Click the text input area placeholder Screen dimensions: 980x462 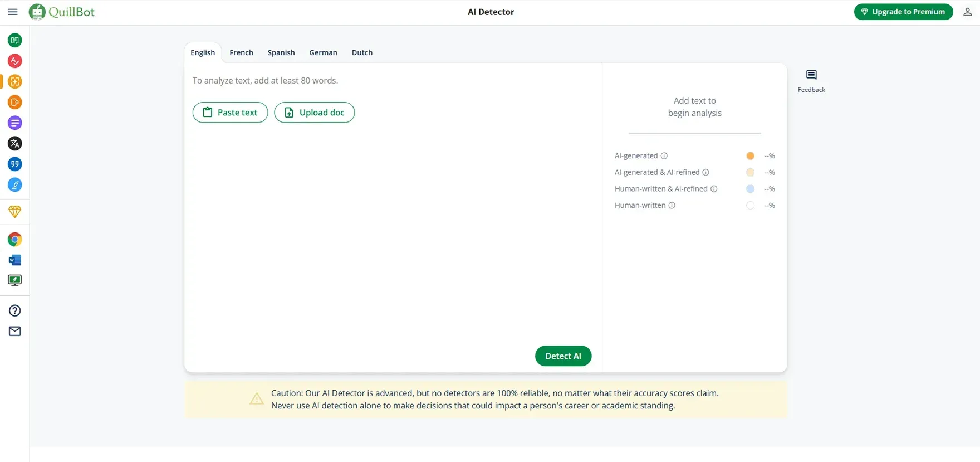coord(265,81)
